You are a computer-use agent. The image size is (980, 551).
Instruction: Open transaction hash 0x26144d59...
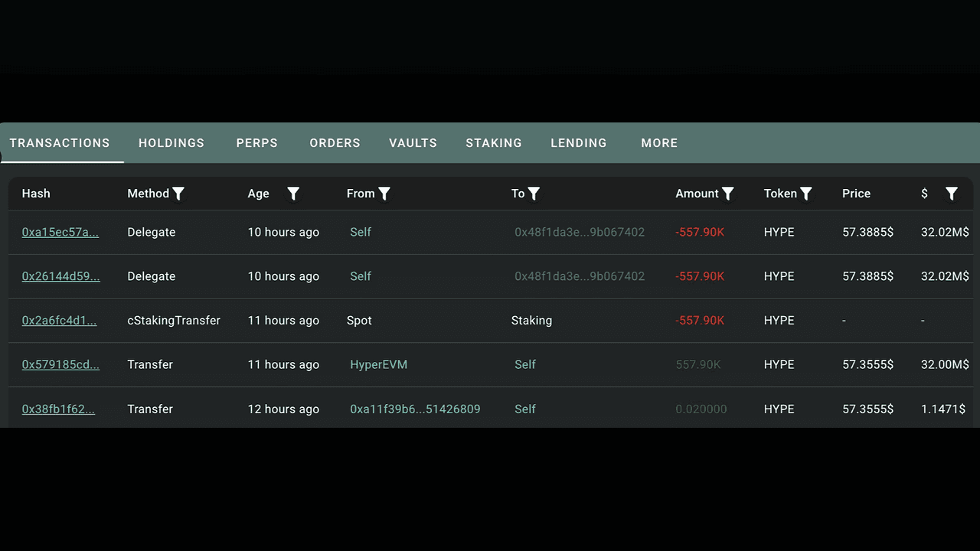pos(60,276)
